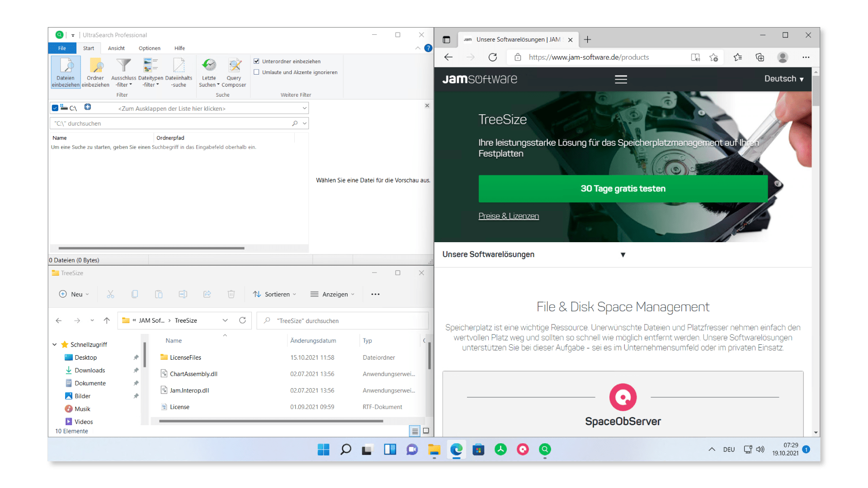Viewport: 868px width, 488px height.
Task: Open Dateitypenfilter ribbon button
Action: tap(151, 72)
